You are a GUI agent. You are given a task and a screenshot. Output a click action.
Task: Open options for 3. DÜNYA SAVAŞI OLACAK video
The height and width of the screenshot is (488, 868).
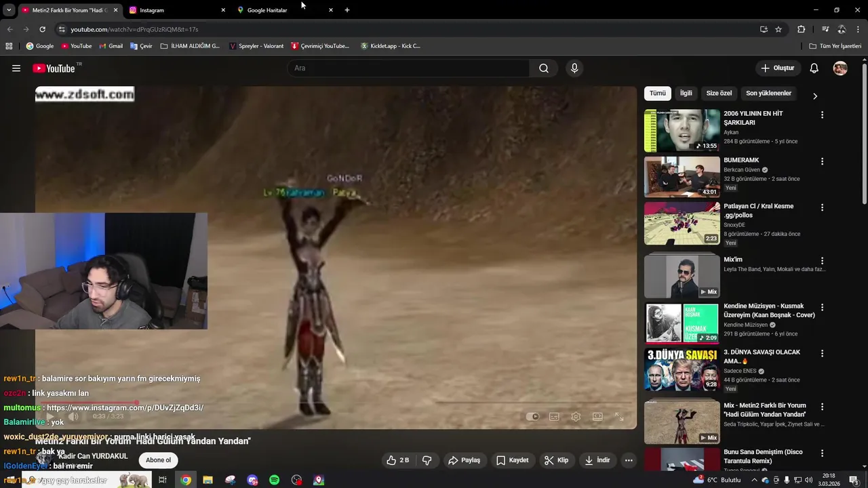tap(822, 353)
